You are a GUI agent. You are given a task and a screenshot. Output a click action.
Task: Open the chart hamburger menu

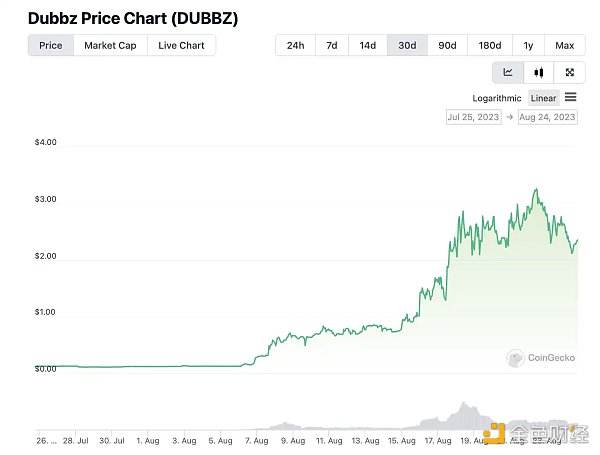pos(571,97)
